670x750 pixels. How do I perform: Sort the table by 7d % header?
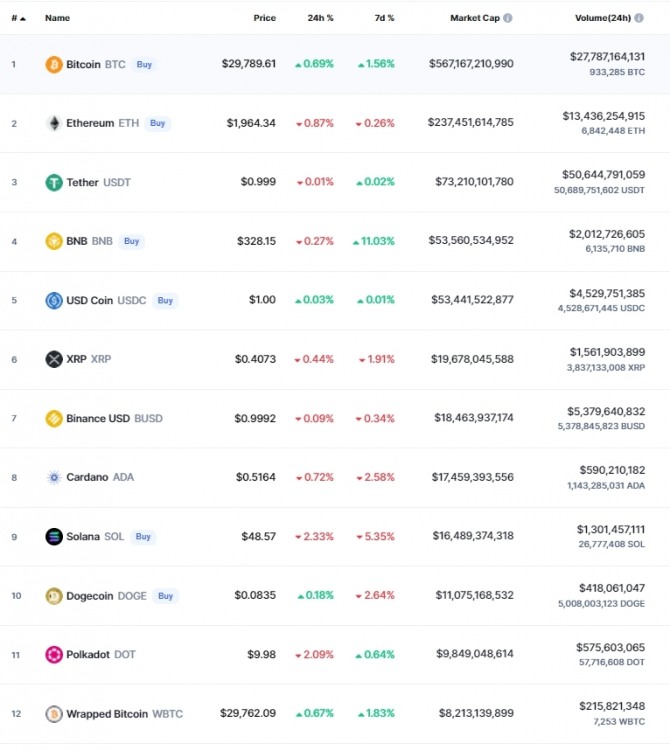(384, 18)
